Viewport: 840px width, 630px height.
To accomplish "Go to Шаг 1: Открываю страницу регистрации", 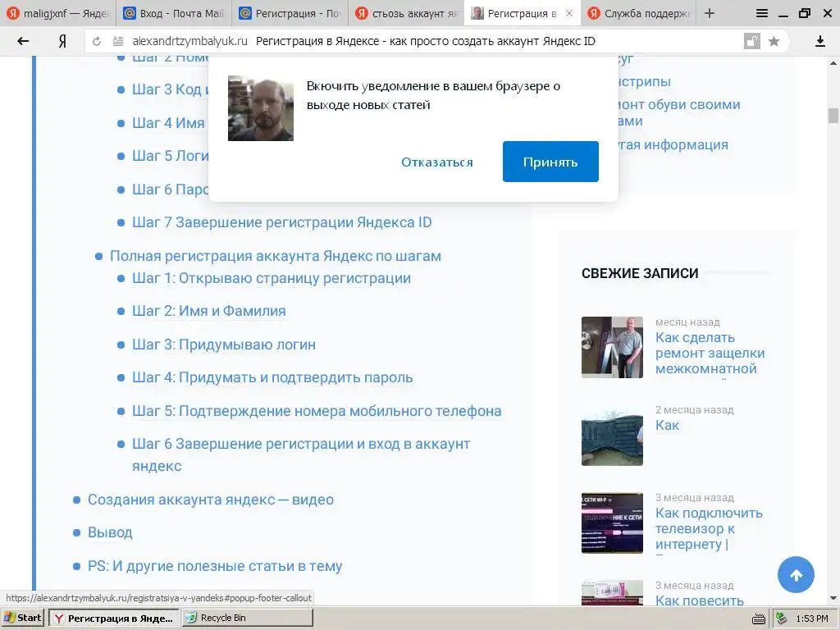I will pos(271,279).
